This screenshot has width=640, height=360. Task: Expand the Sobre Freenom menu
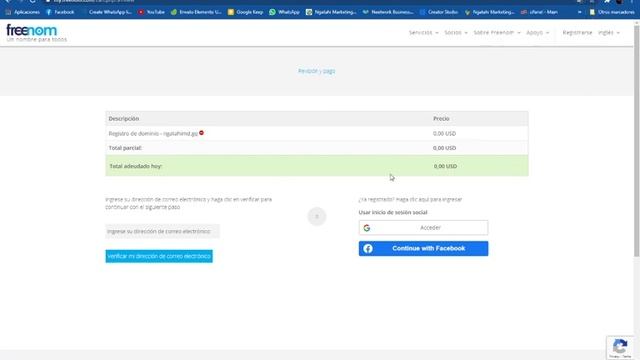click(497, 32)
